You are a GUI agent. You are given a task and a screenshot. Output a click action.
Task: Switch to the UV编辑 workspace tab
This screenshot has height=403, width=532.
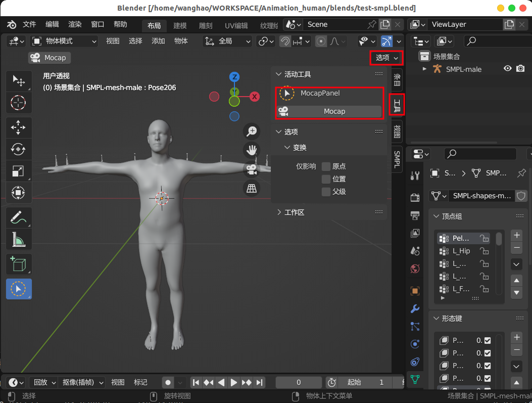point(236,26)
